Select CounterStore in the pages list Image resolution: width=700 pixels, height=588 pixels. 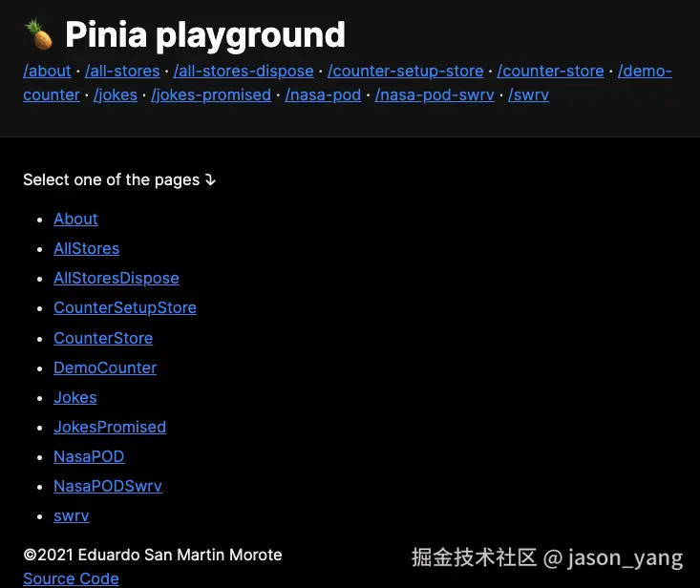[103, 338]
